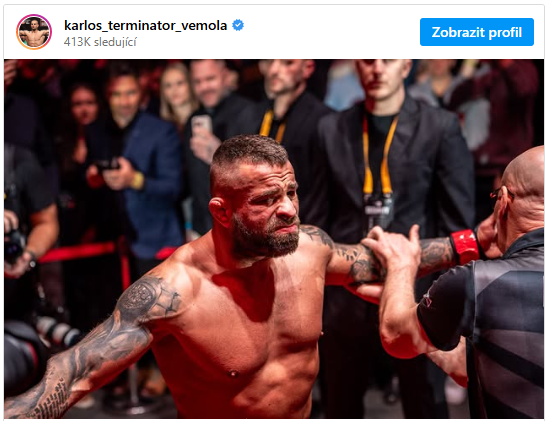
Task: Click the 413K sledující follower count
Action: pos(100,42)
